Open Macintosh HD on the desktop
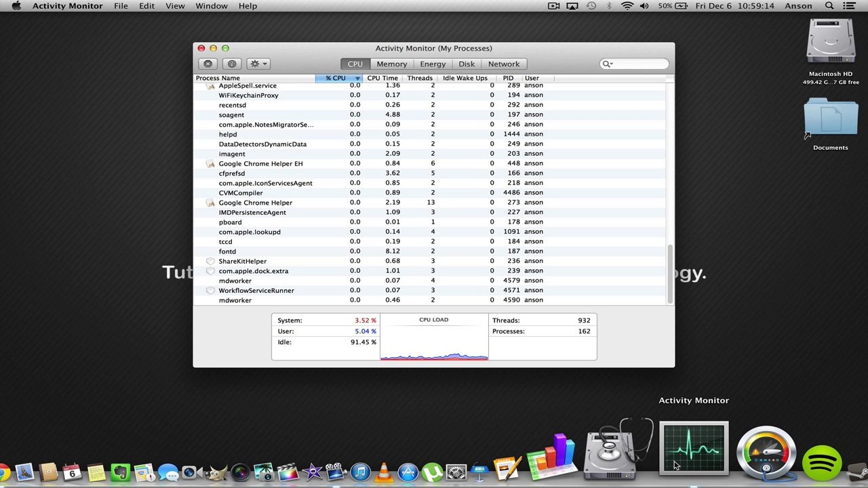 [831, 52]
